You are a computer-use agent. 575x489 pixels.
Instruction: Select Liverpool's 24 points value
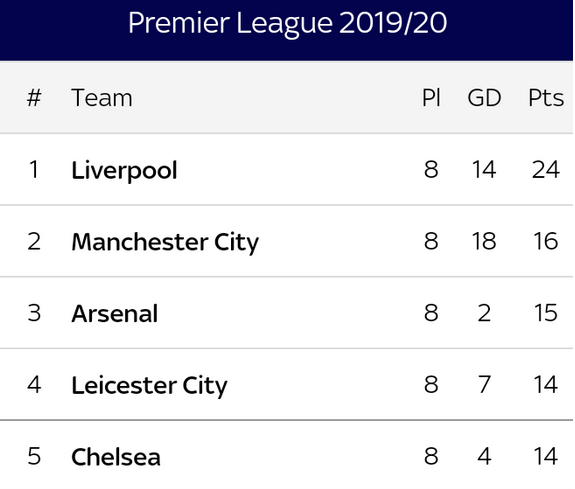coord(546,170)
